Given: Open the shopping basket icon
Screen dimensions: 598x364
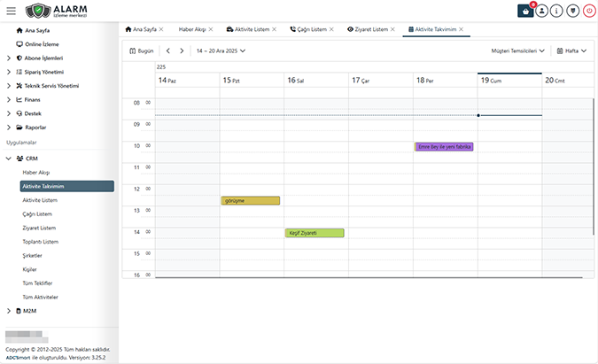Looking at the screenshot, I should click(x=526, y=12).
